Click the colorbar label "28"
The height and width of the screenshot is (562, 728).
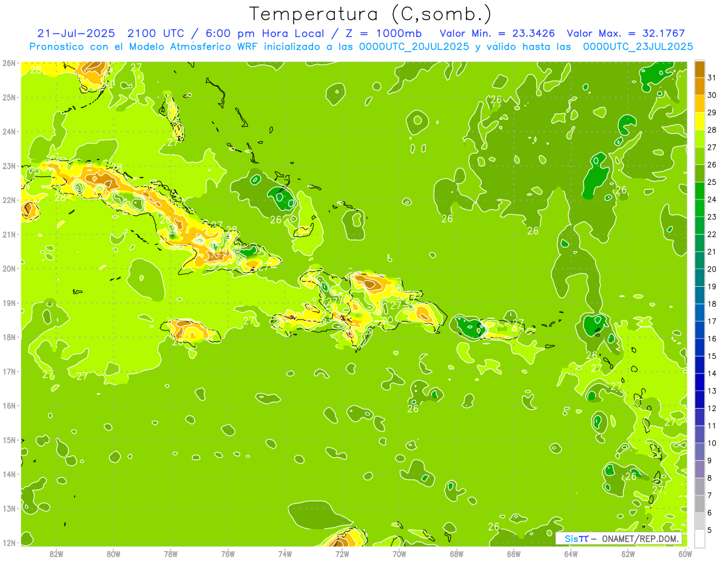click(x=712, y=130)
